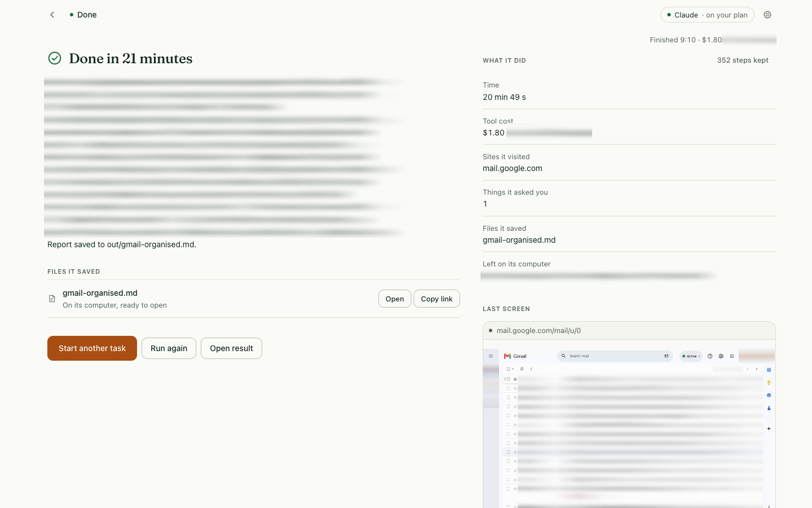Click the magnifier icon in Gmail search bar
Viewport: 812px width, 508px height.
click(563, 356)
